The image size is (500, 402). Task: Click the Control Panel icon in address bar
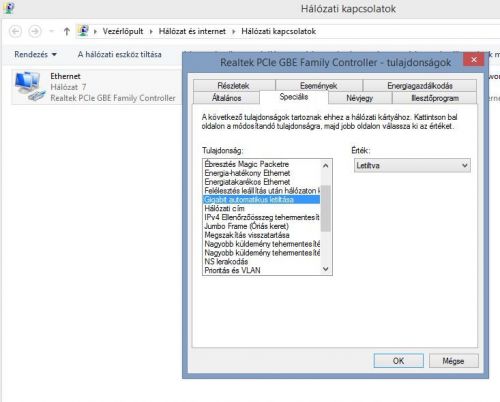[x=83, y=31]
